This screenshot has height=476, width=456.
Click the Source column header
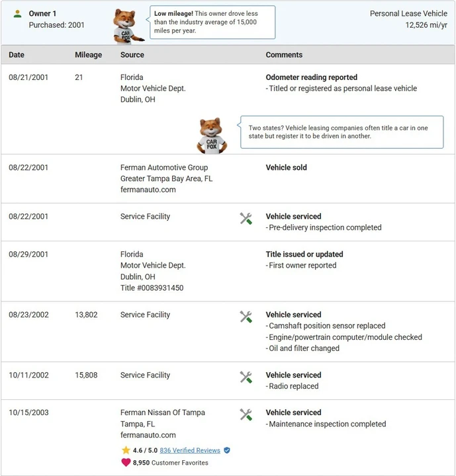click(132, 55)
